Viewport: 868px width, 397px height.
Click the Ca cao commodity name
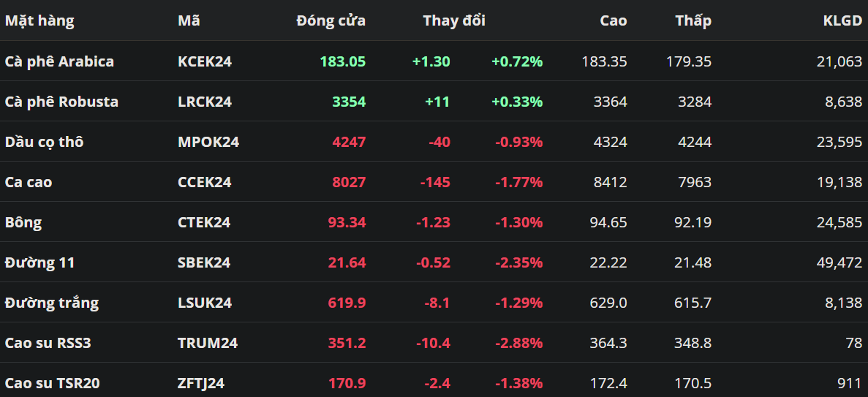point(29,182)
